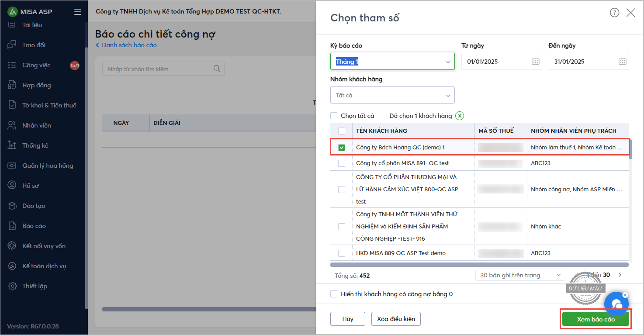Open help via question mark icon
The image size is (644, 335).
click(x=614, y=13)
